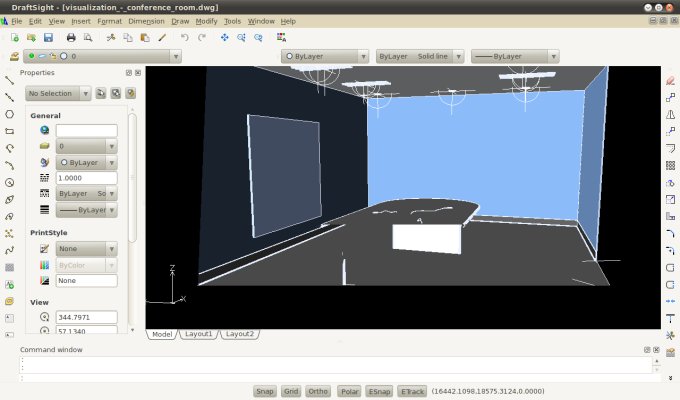
Task: Toggle Snap mode in the status bar
Action: [x=265, y=391]
